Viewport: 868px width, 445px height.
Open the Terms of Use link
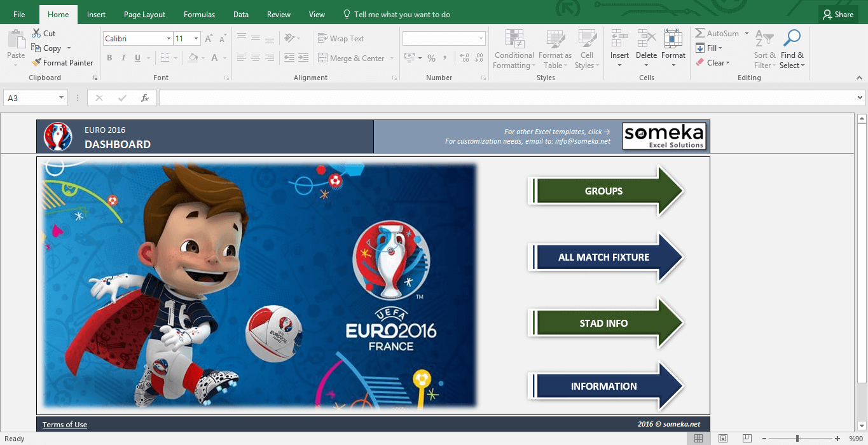[x=65, y=425]
